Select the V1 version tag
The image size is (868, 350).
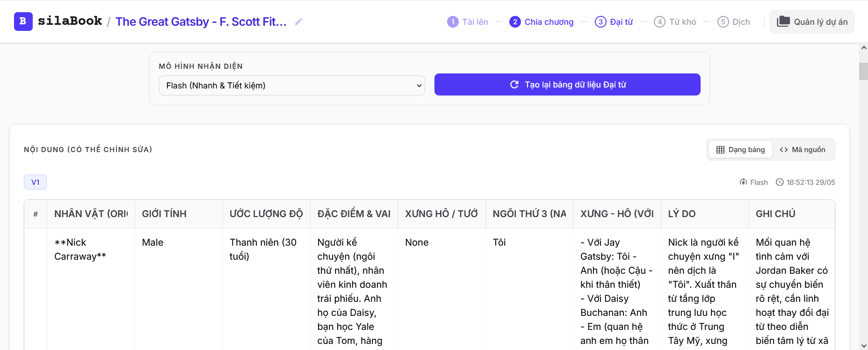pos(35,182)
